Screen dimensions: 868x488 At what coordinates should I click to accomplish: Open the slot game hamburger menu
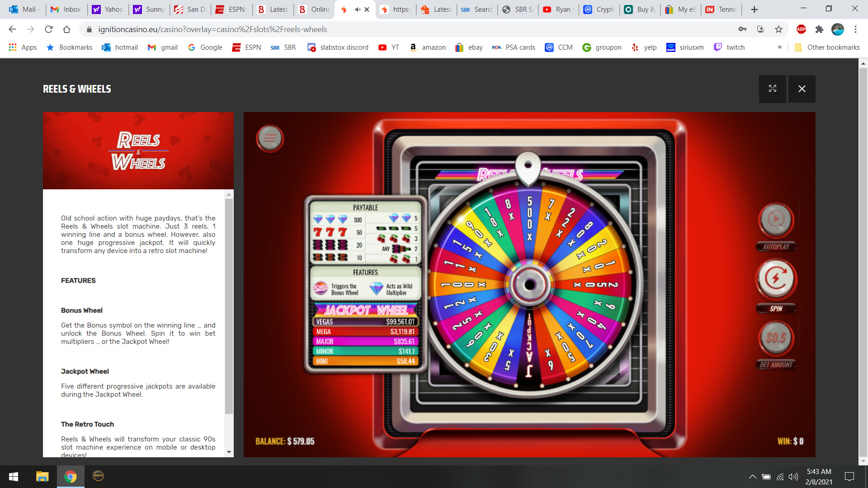270,138
